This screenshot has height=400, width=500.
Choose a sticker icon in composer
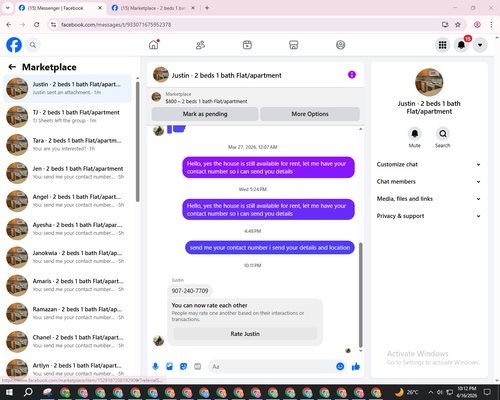pos(183,367)
